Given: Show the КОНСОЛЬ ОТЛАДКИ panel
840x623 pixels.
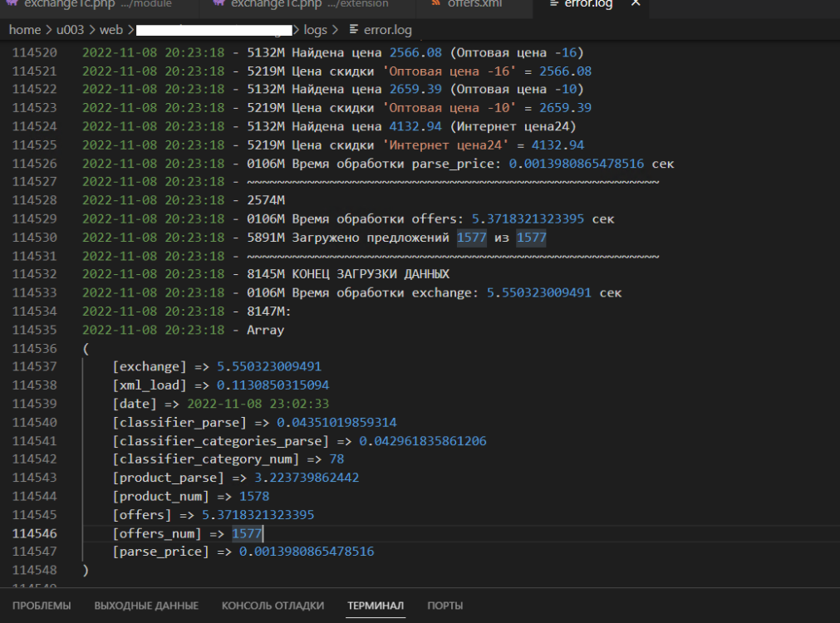Looking at the screenshot, I should [x=273, y=606].
